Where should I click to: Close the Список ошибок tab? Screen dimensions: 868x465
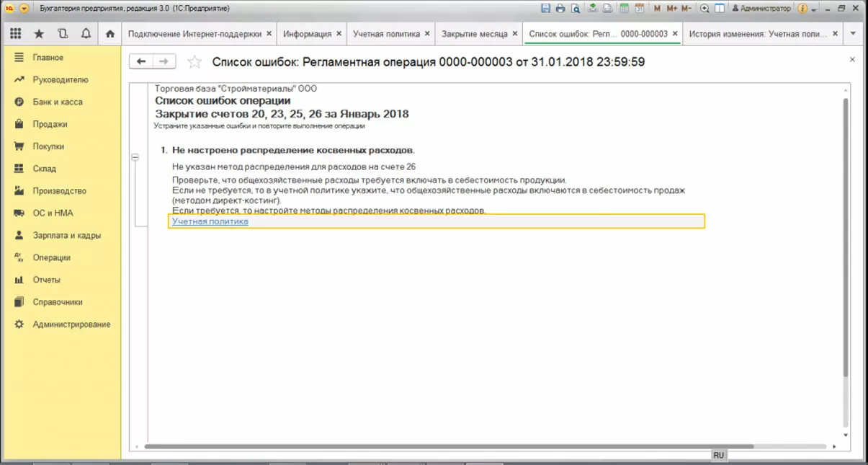[x=675, y=34]
